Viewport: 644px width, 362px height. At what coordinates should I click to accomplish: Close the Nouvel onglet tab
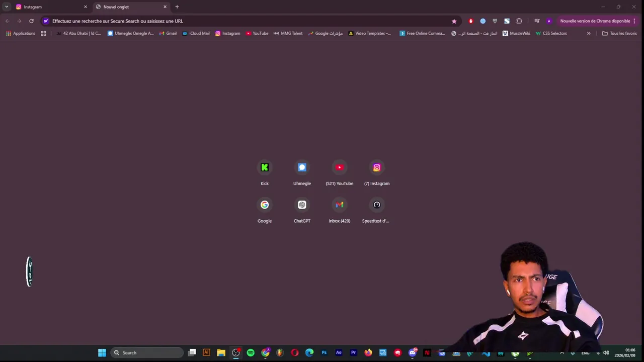(165, 7)
